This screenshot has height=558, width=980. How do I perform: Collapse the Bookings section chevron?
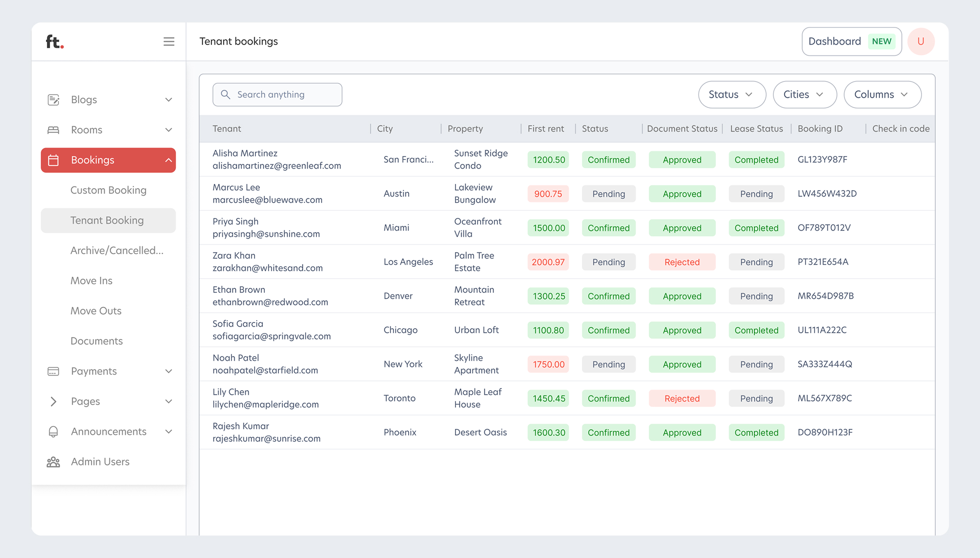(x=168, y=160)
